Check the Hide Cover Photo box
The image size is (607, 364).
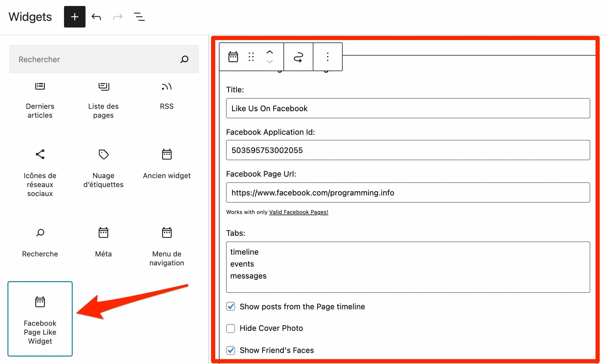pyautogui.click(x=231, y=328)
